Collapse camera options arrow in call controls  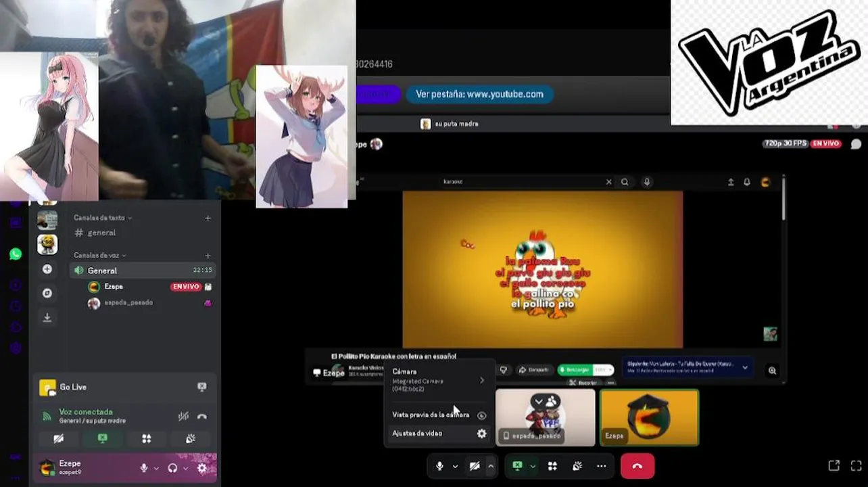pyautogui.click(x=490, y=466)
